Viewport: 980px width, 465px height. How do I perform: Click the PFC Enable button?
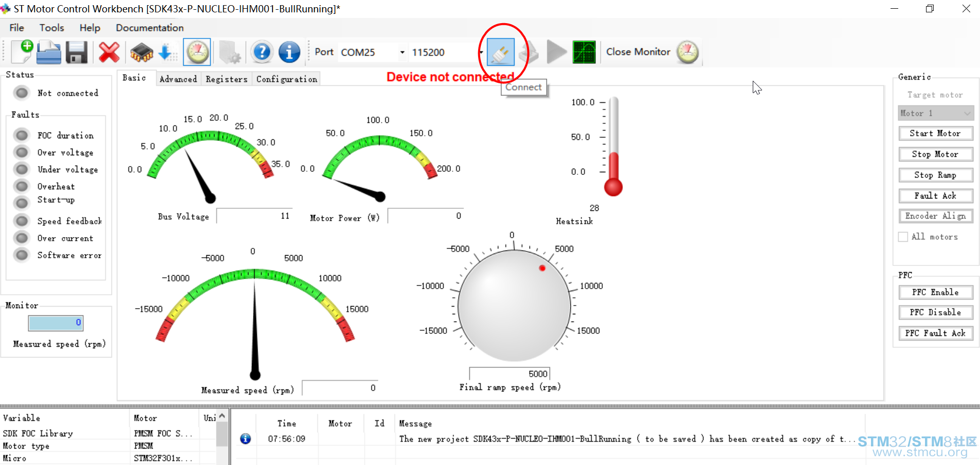coord(936,292)
